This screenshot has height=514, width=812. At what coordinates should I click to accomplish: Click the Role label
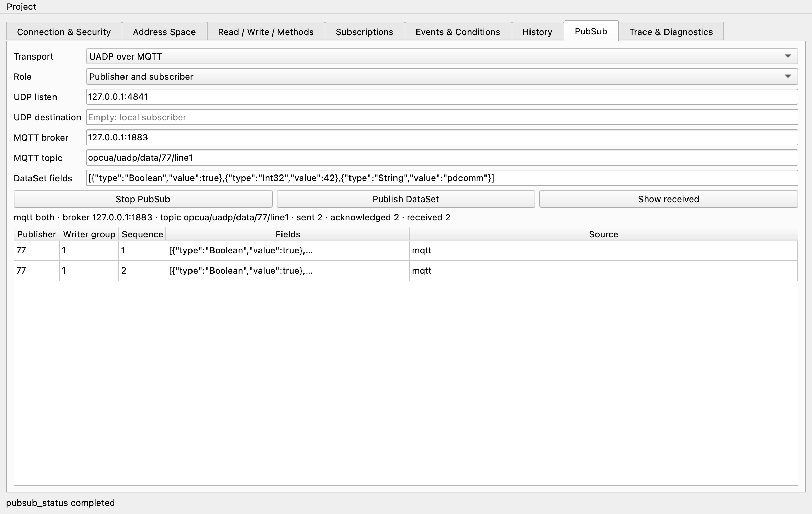[23, 77]
